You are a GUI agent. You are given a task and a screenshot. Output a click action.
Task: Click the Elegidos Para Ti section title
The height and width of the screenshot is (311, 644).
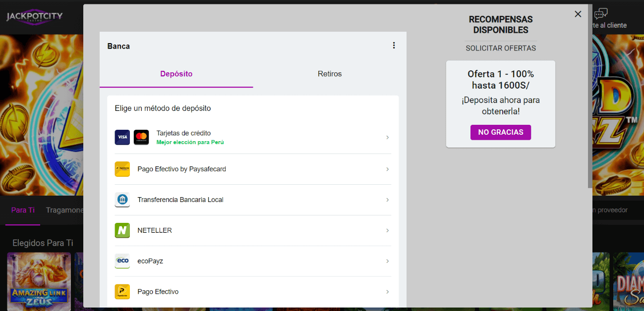tap(43, 243)
